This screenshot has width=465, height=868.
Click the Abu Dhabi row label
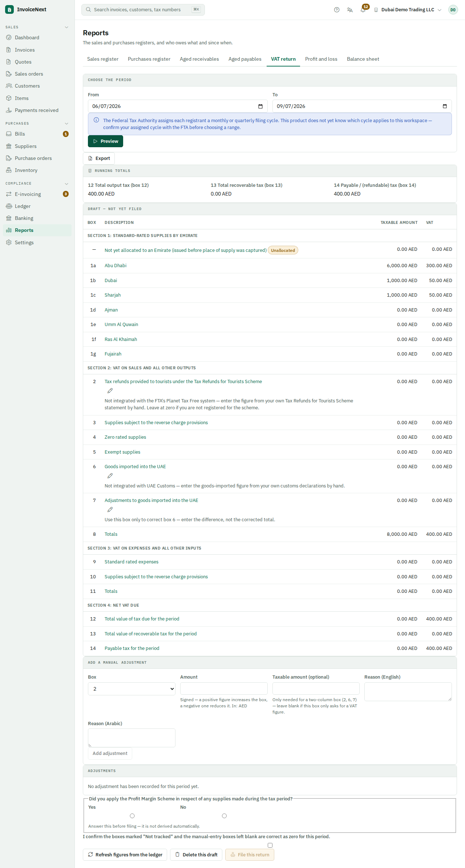[116, 266]
